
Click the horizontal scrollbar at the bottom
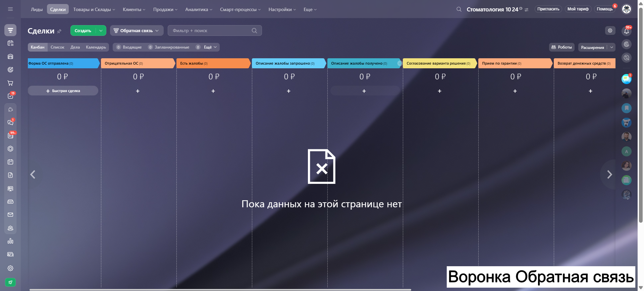coord(220,290)
